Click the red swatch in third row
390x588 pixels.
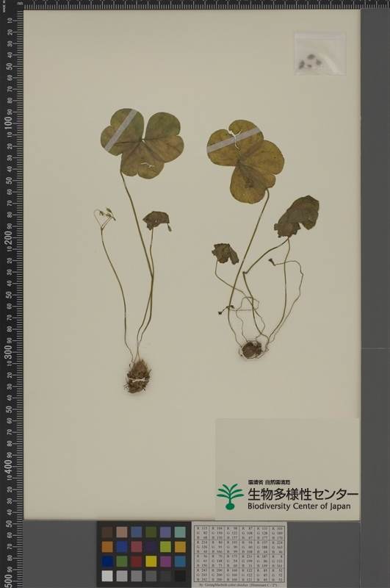(137, 562)
